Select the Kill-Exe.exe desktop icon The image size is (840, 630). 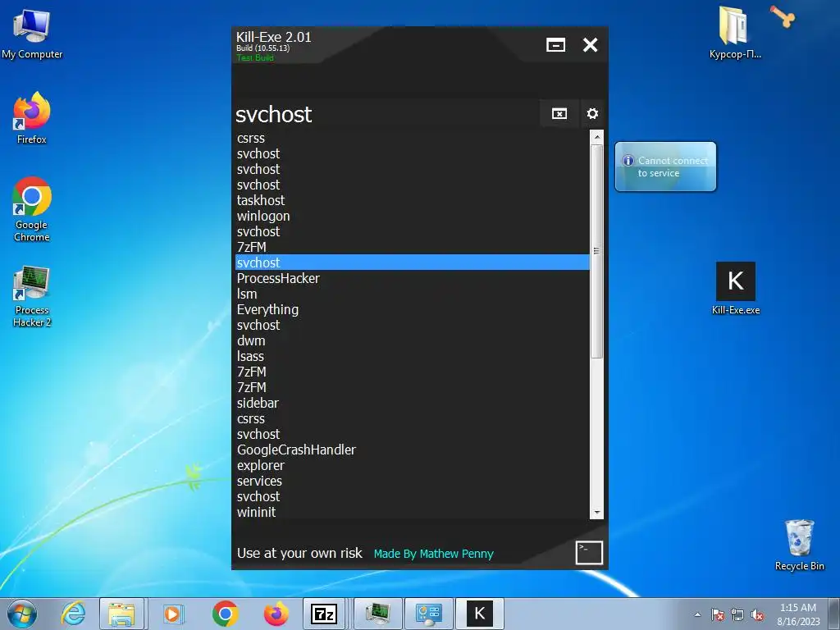click(736, 288)
